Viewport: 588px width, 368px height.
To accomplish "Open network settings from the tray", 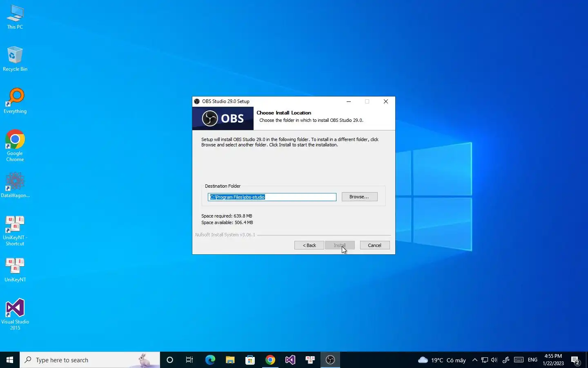I will coord(484,360).
